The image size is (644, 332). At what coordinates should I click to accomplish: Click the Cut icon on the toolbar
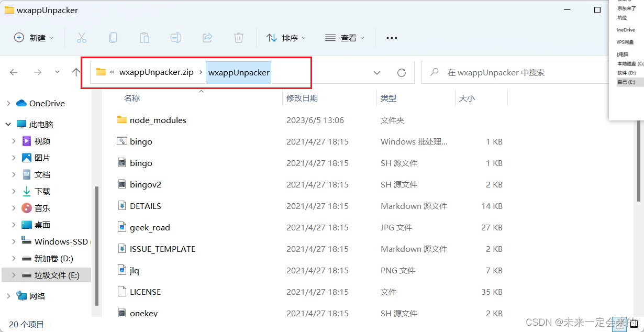[x=82, y=37]
